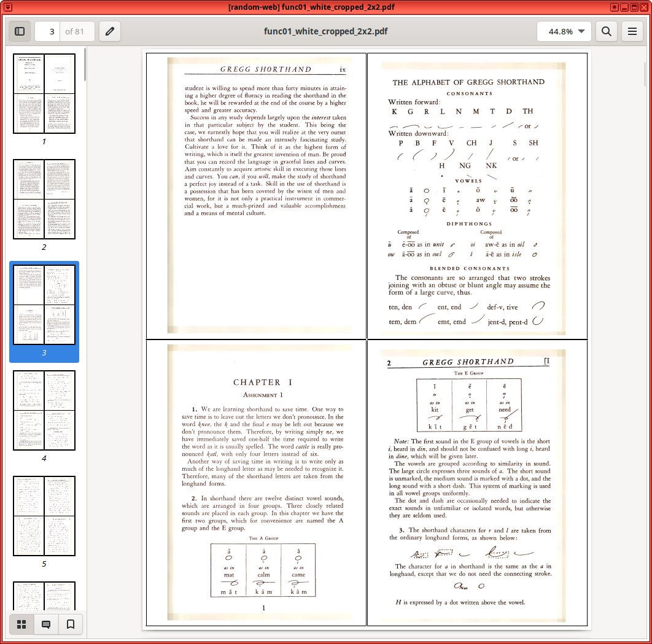Minimize the window from title bar
The height and width of the screenshot is (644, 652).
[x=624, y=7]
